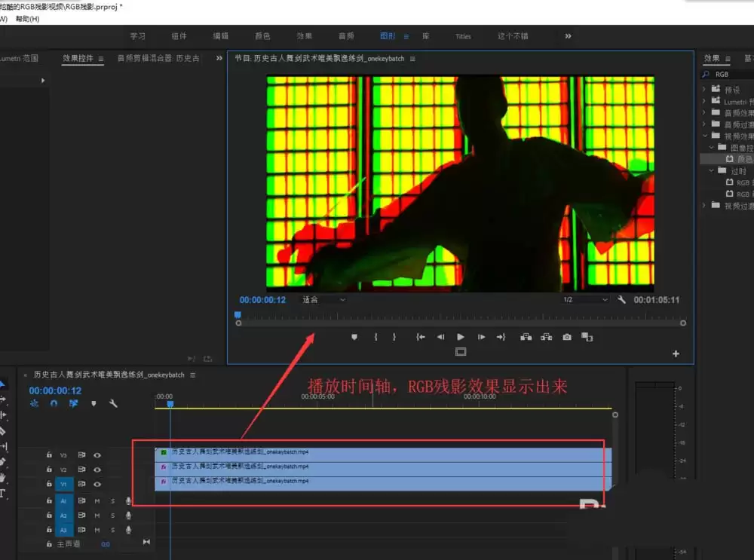Open the zoom level dropdown in Program monitor
Screen dimensions: 754x560
pyautogui.click(x=323, y=299)
